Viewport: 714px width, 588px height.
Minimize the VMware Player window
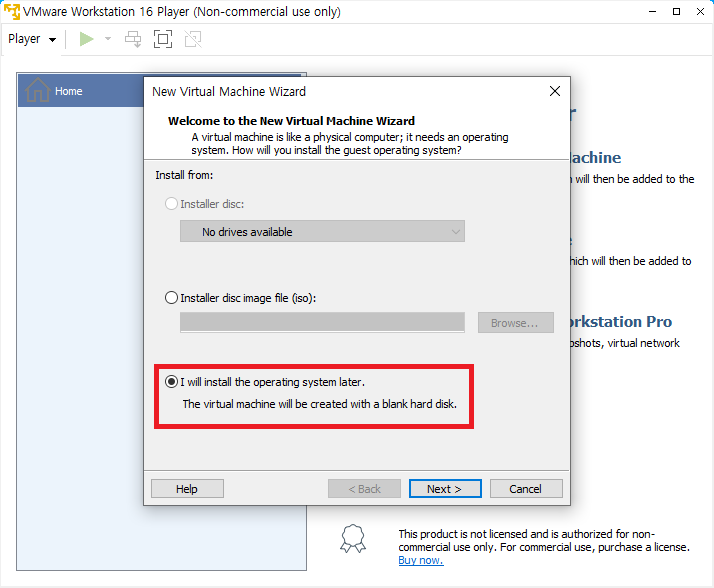[653, 11]
